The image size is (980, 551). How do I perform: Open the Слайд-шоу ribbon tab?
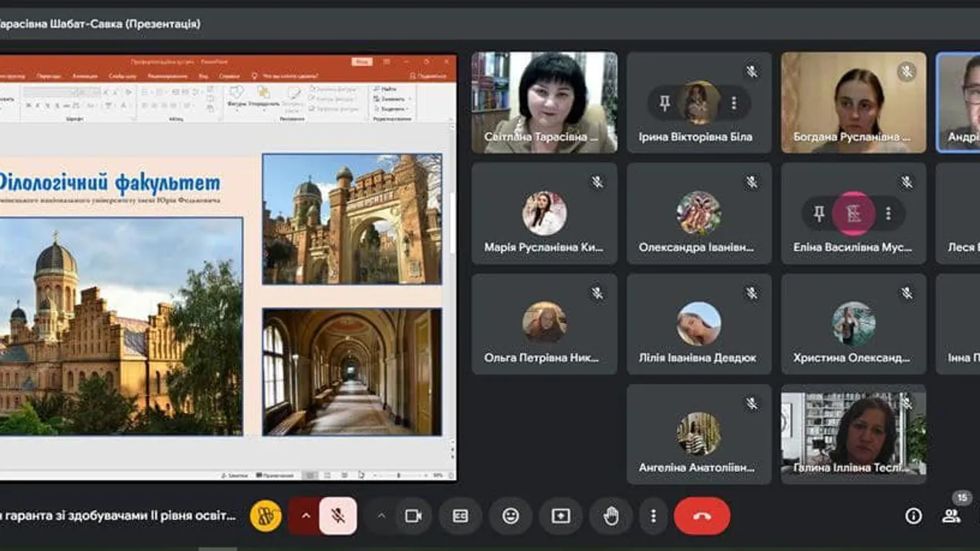123,76
